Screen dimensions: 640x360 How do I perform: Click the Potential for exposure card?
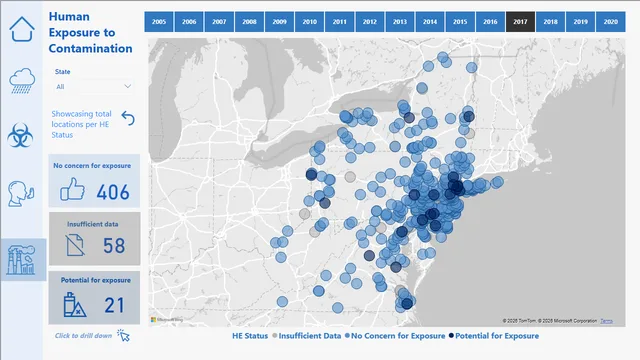click(94, 298)
